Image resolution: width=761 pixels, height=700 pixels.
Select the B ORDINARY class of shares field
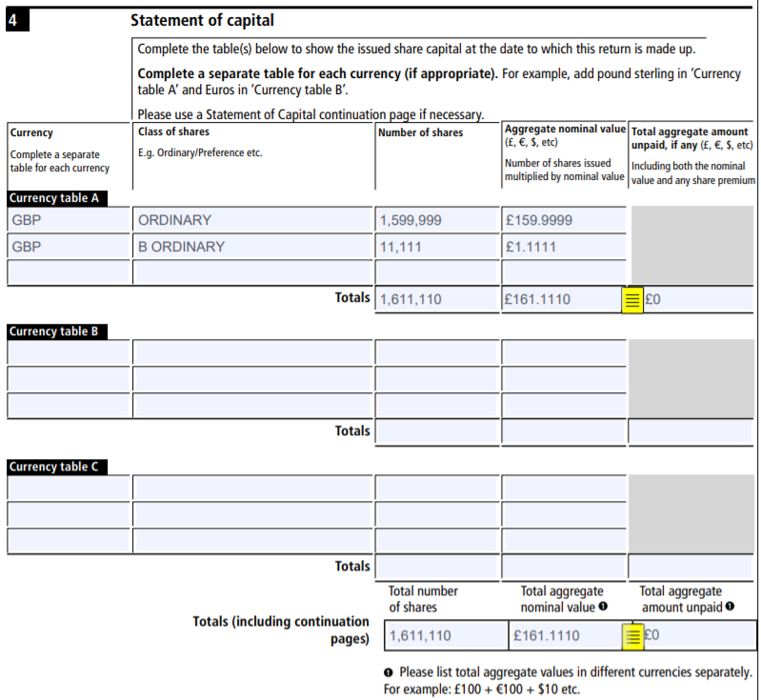tap(251, 247)
